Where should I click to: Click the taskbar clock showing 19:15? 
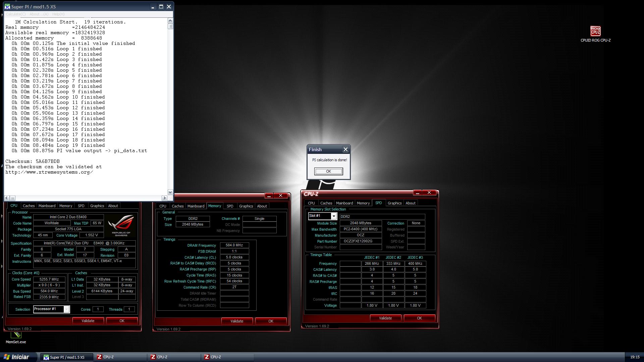(x=635, y=357)
